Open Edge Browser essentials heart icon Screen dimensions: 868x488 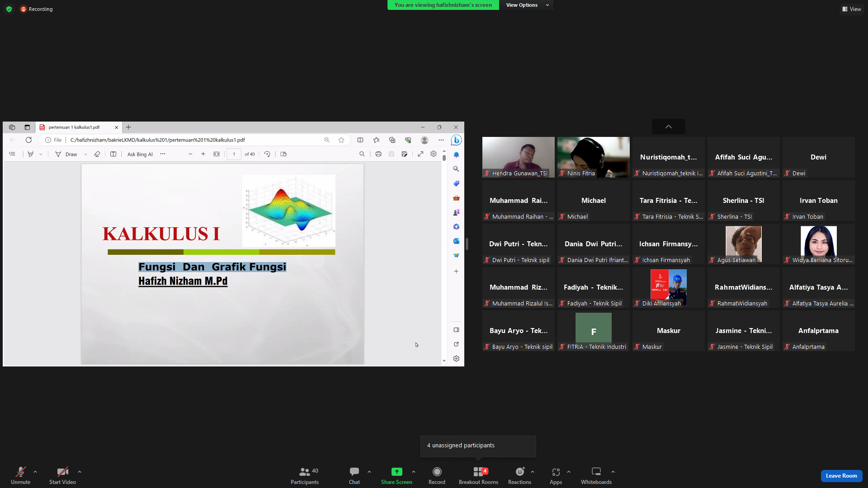click(408, 140)
